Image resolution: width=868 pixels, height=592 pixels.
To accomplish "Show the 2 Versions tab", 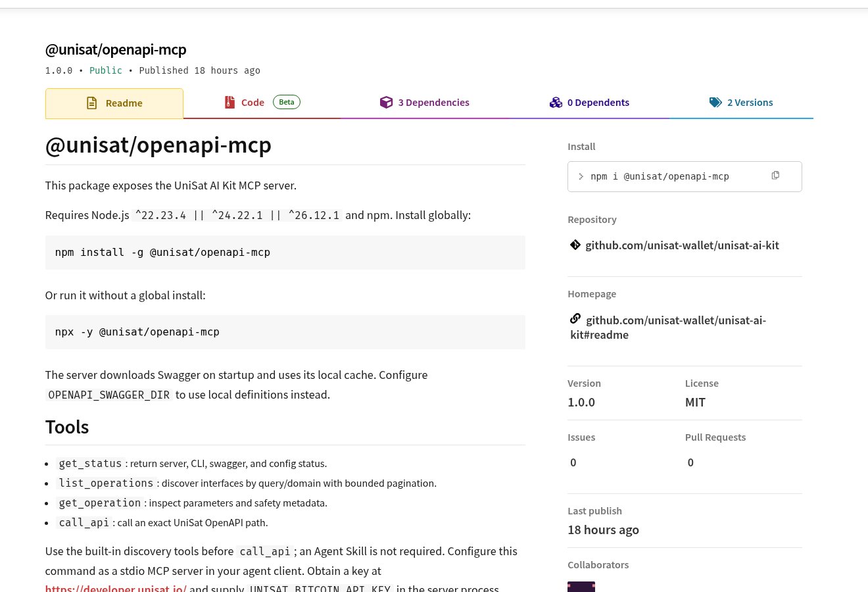I will pos(741,102).
